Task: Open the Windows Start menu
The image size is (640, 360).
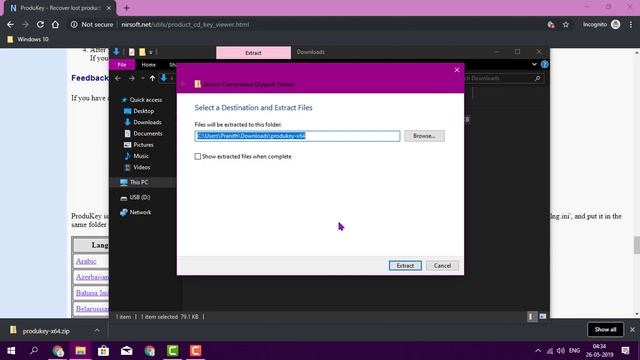Action: (x=11, y=351)
